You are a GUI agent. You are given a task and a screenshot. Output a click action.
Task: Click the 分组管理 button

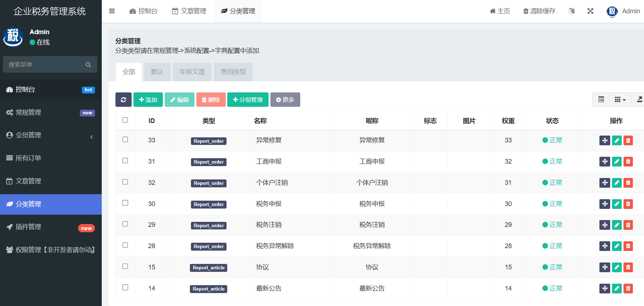tap(248, 100)
